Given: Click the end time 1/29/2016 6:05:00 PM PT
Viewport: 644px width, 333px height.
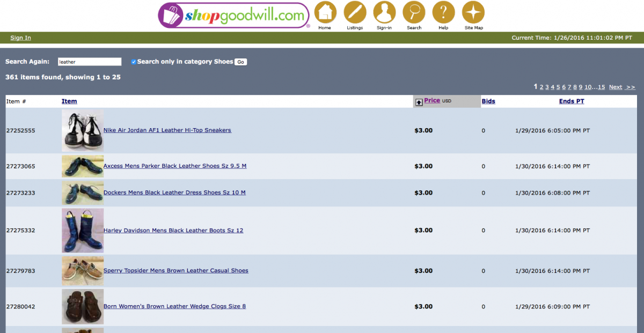Looking at the screenshot, I should (552, 131).
